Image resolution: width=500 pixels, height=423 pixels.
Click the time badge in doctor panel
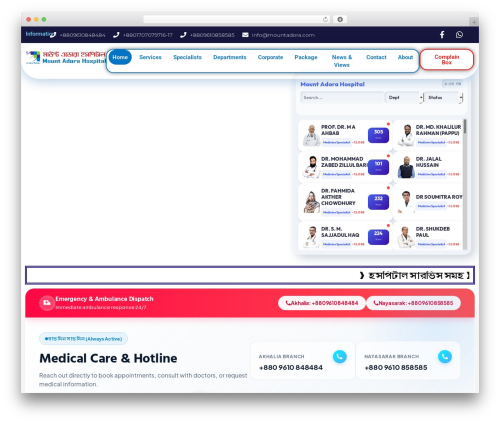point(453,84)
